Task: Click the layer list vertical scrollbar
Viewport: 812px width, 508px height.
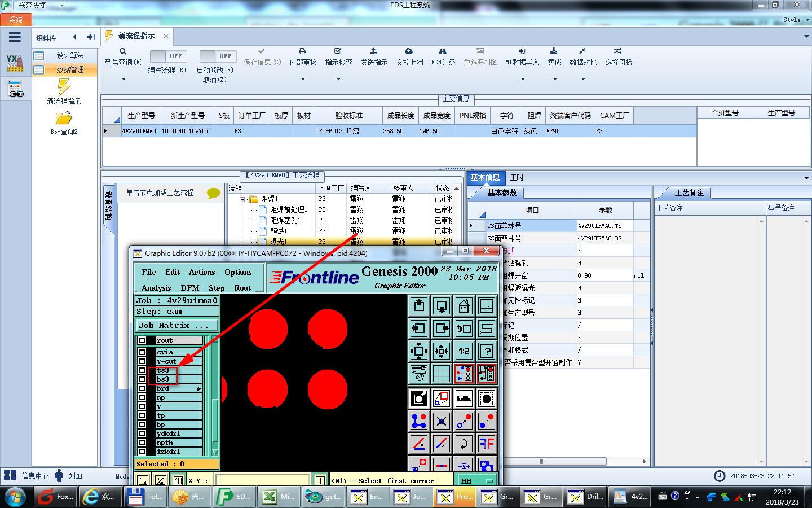Action: point(215,396)
